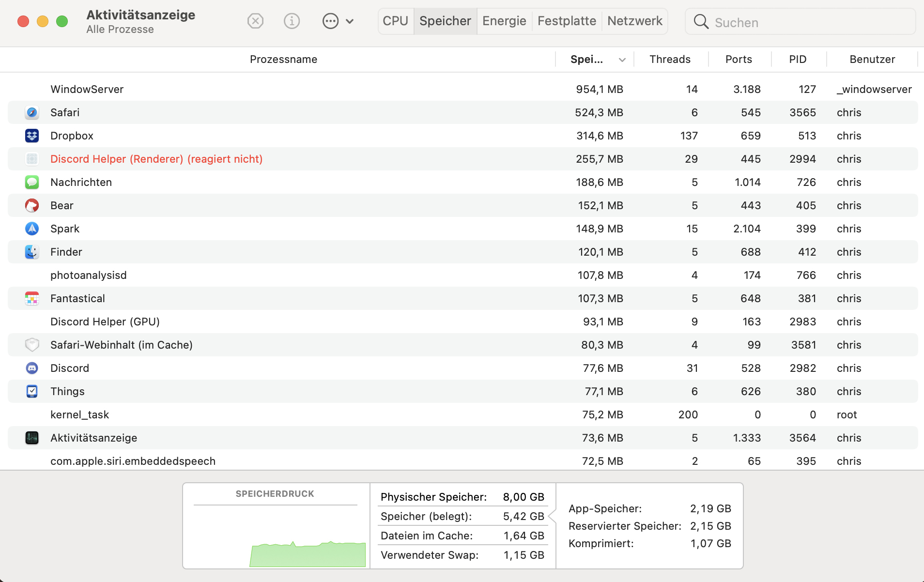
Task: Sort by the Threads column header
Action: tap(670, 59)
